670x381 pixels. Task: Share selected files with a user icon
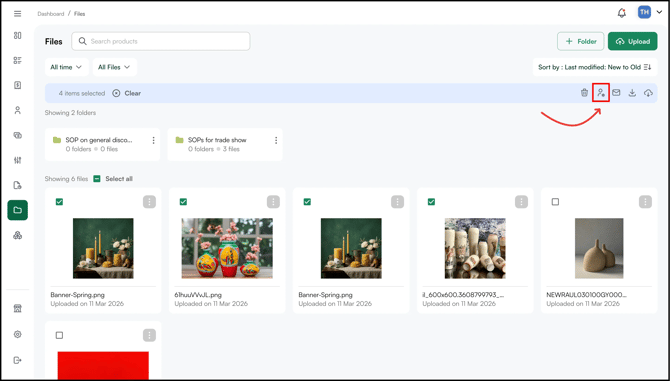click(601, 93)
